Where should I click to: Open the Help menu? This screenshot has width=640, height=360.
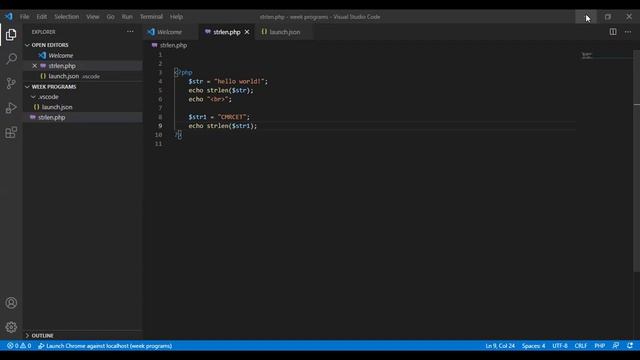point(176,17)
